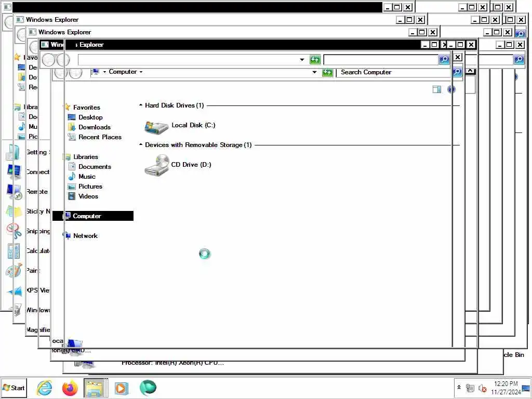The width and height of the screenshot is (532, 399).
Task: Launch Snipping Tool from Start menu
Action: click(x=28, y=231)
